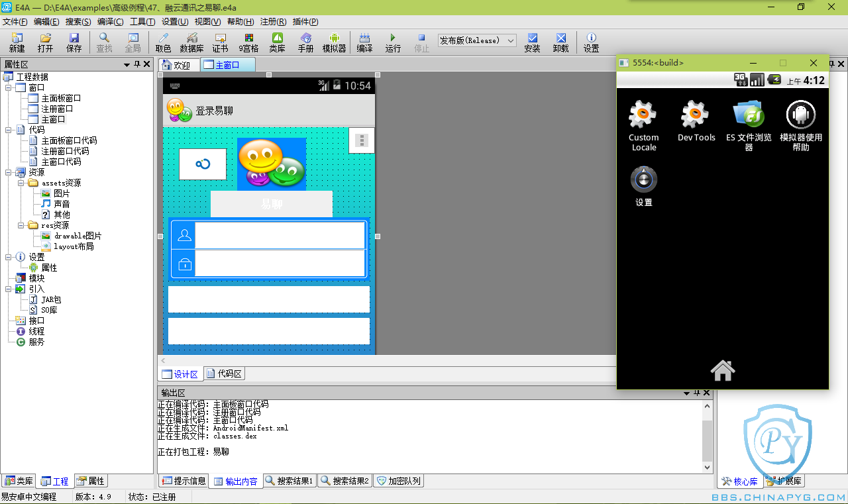Click the 运行 run toolbar icon

[x=393, y=42]
